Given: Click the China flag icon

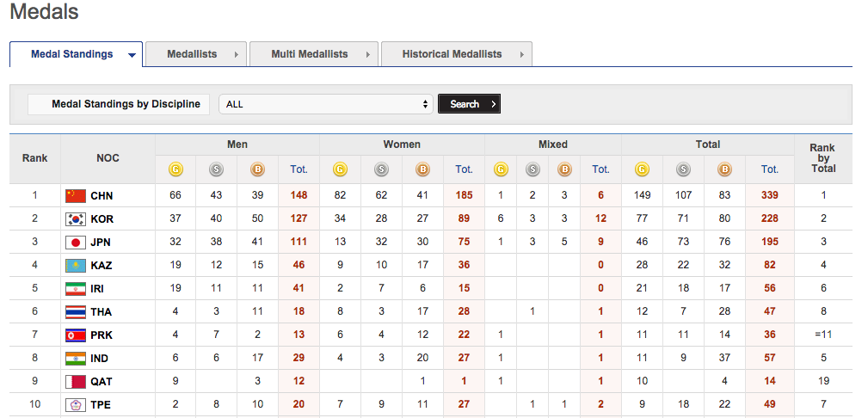Looking at the screenshot, I should 76,196.
